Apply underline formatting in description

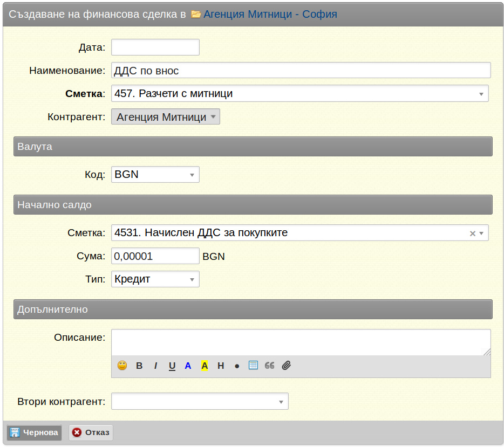click(x=172, y=366)
